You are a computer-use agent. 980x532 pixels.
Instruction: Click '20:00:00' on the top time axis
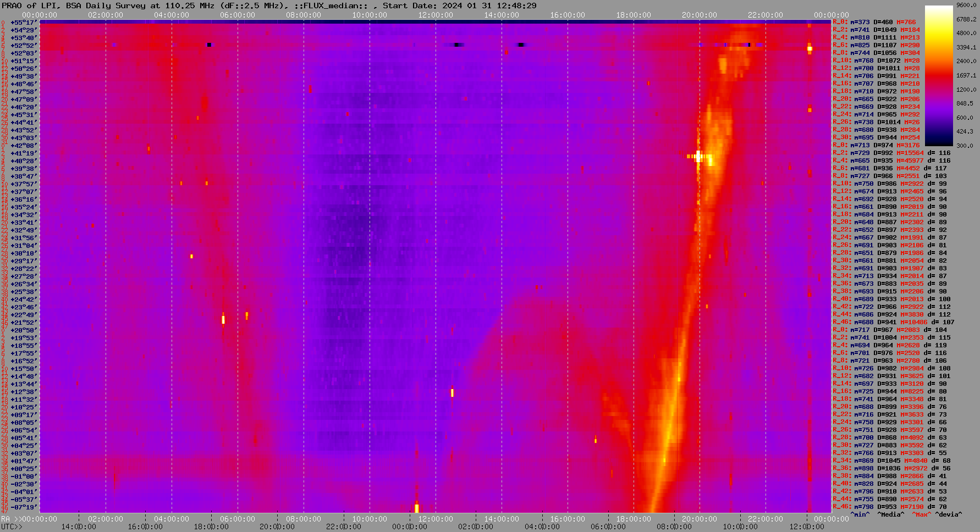pyautogui.click(x=700, y=15)
